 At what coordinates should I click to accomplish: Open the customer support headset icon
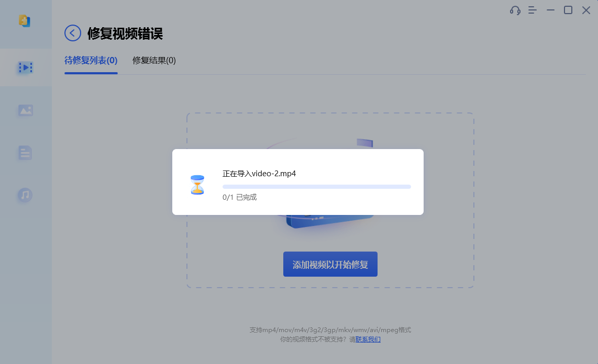click(515, 10)
